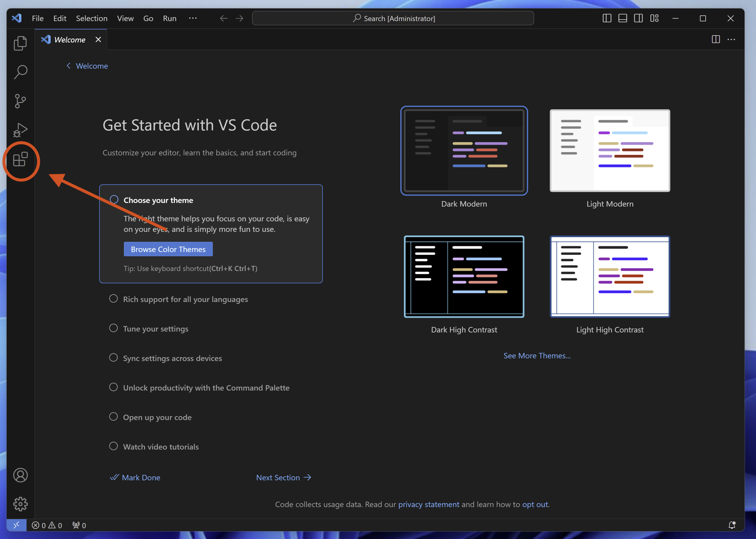Select the Dark Modern theme
This screenshot has width=756, height=539.
coord(464,151)
